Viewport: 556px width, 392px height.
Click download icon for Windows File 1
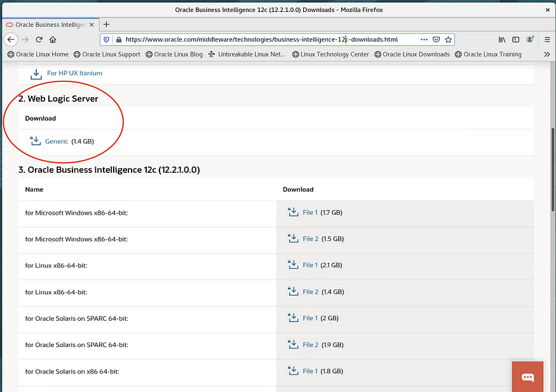pyautogui.click(x=293, y=212)
